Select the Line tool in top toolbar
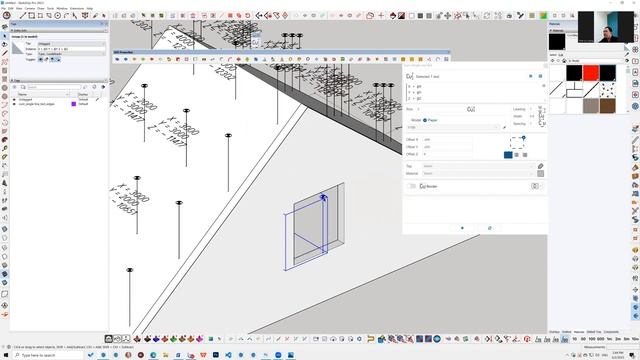640x360 pixels. point(23,16)
